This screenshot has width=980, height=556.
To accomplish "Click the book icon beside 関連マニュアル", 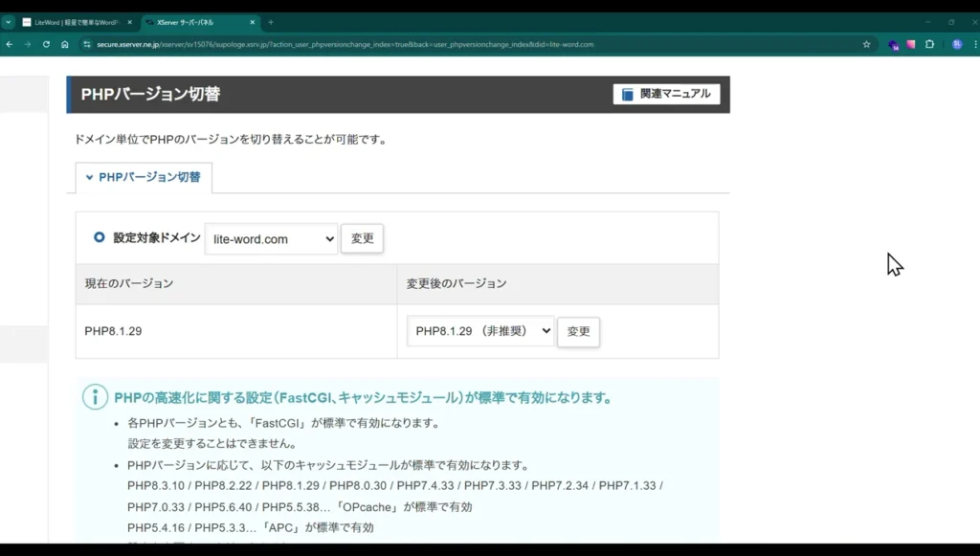I will pos(628,94).
